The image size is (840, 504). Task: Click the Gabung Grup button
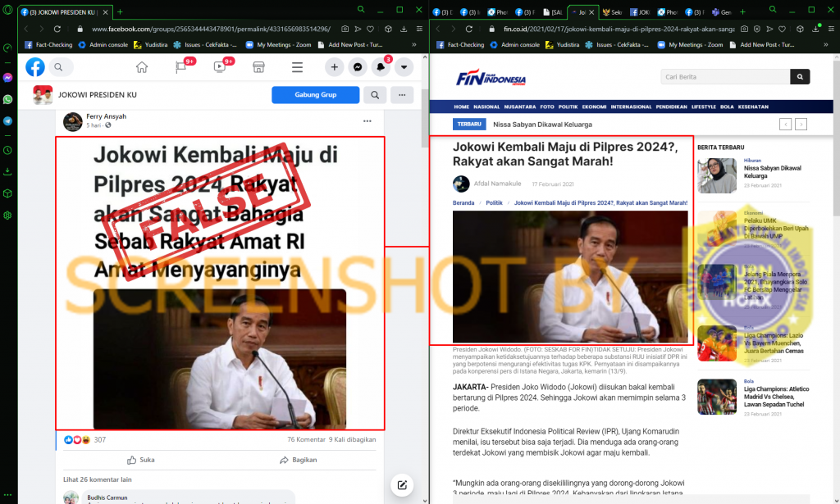tap(316, 95)
